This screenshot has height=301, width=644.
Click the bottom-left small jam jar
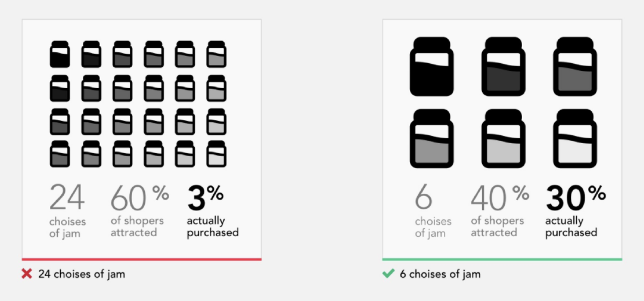coord(60,154)
